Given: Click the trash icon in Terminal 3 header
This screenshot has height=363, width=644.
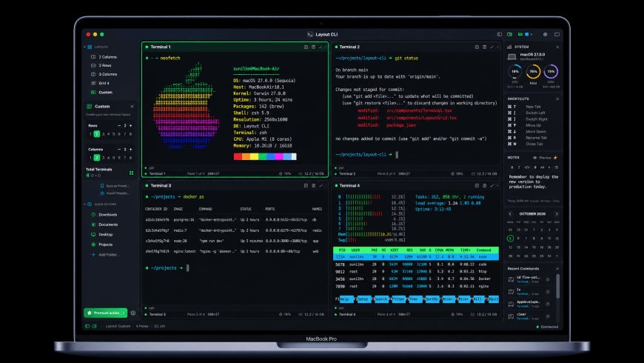Looking at the screenshot, I should (313, 185).
